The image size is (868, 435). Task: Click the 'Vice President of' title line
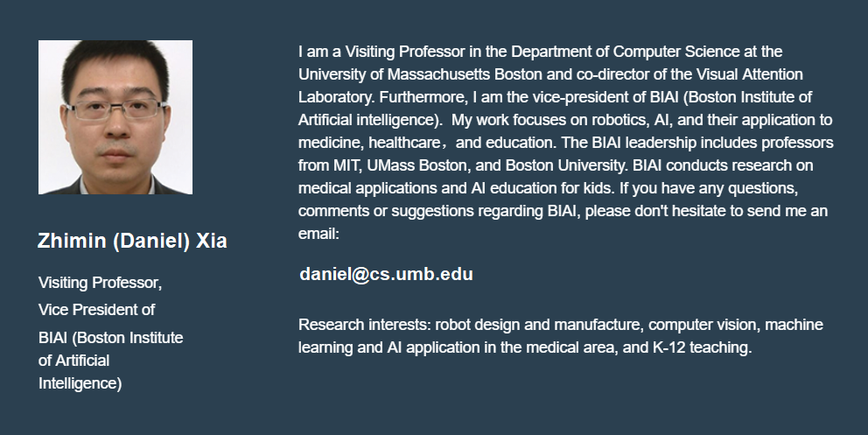(x=96, y=309)
